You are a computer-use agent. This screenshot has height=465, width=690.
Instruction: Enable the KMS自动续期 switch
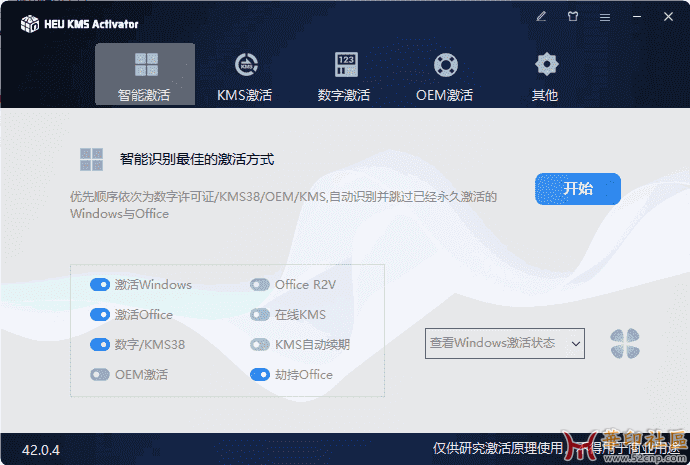260,344
